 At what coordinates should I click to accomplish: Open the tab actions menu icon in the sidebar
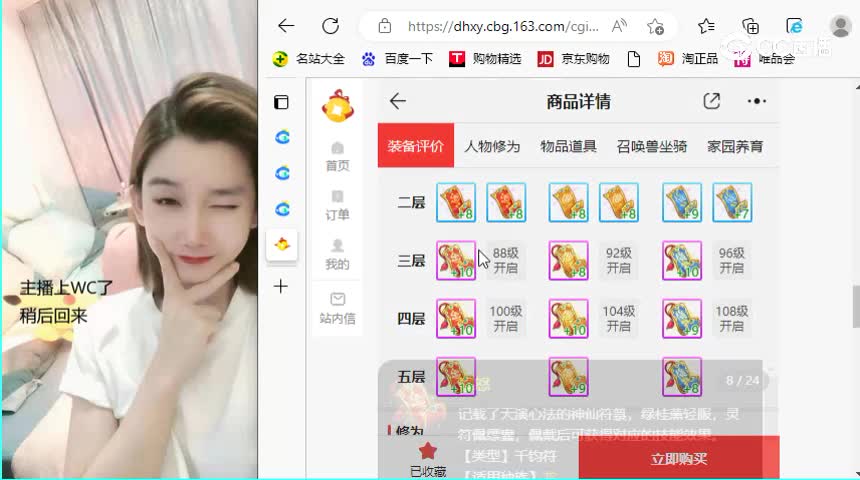pyautogui.click(x=281, y=102)
